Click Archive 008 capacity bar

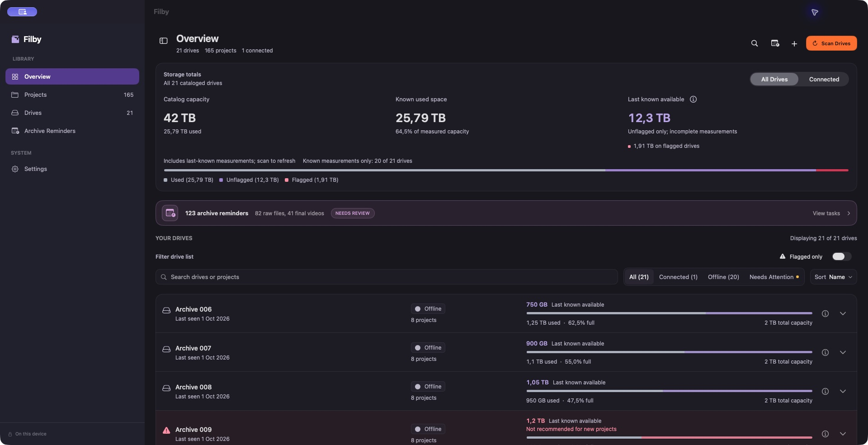point(669,391)
